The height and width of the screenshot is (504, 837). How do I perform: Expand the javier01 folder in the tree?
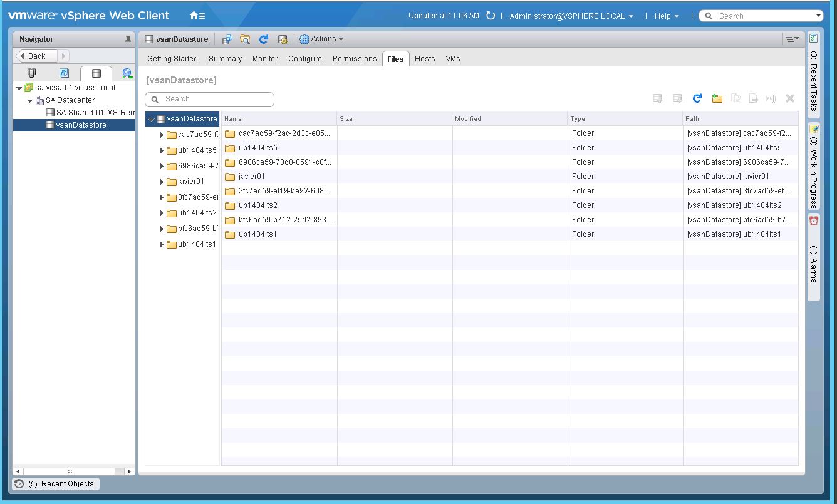tap(162, 181)
